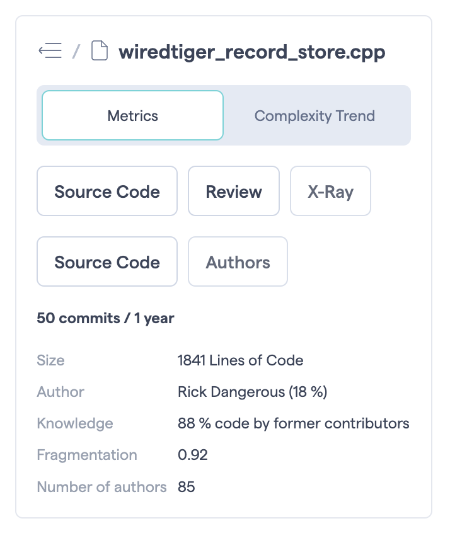The width and height of the screenshot is (450, 533).
Task: Click the 50 commits / 1 year heading
Action: (105, 318)
